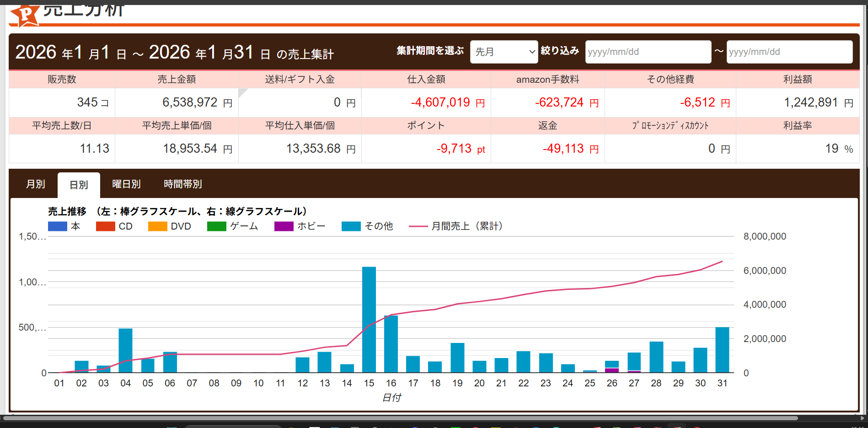868x428 pixels.
Task: Click the sales bar for day 31
Action: click(x=722, y=350)
